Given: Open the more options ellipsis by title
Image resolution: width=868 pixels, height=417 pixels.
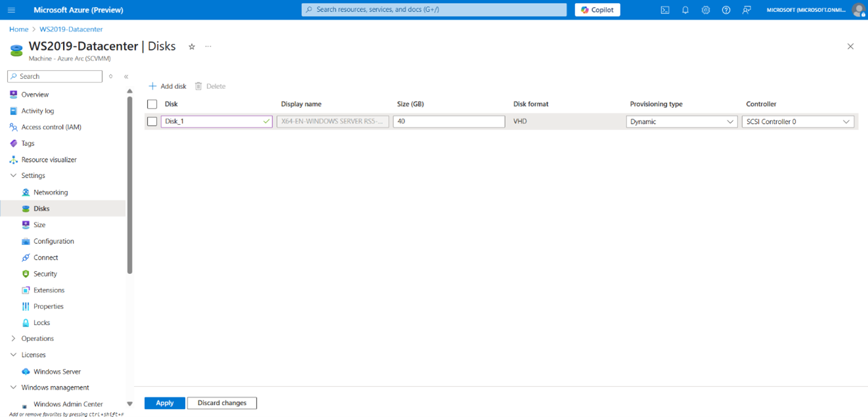Looking at the screenshot, I should pos(208,47).
